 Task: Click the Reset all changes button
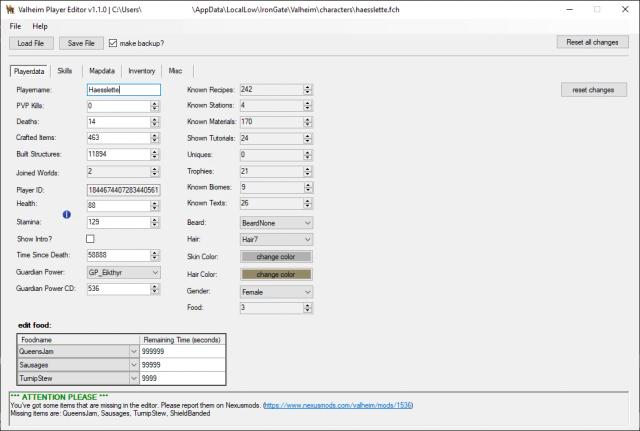pos(592,42)
